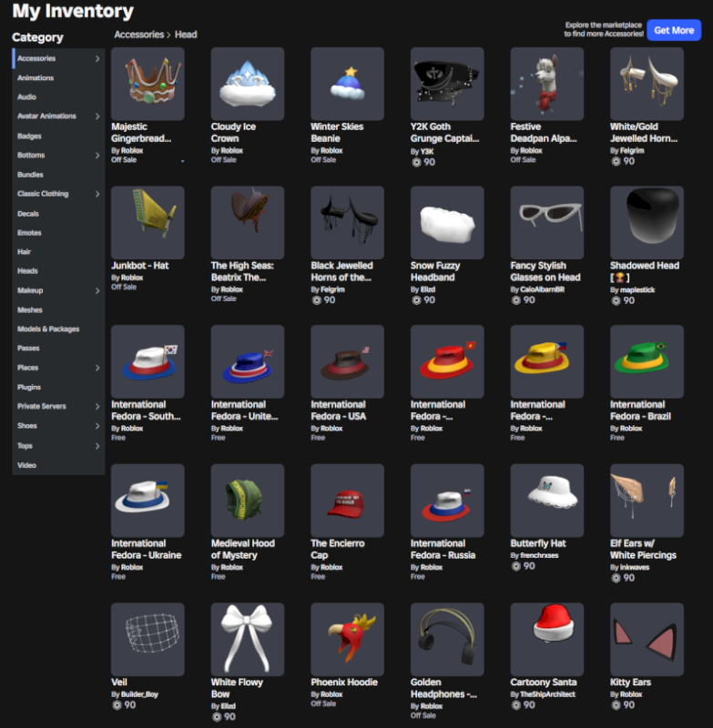Open the Models & Packages category
Screen dimensions: 713x728
pos(58,329)
